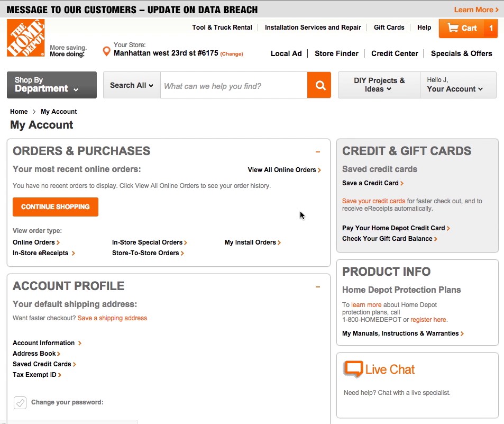504x424 pixels.
Task: Open the shopping cart icon
Action: (453, 28)
